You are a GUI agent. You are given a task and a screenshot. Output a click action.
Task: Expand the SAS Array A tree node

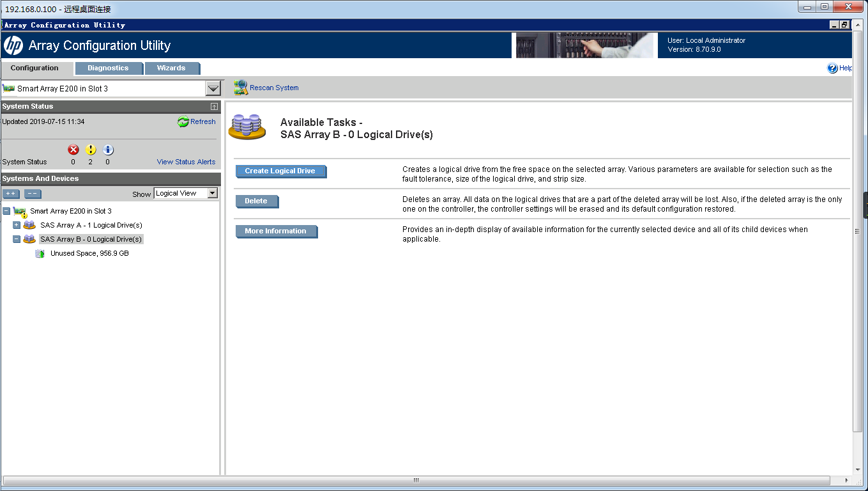click(17, 225)
